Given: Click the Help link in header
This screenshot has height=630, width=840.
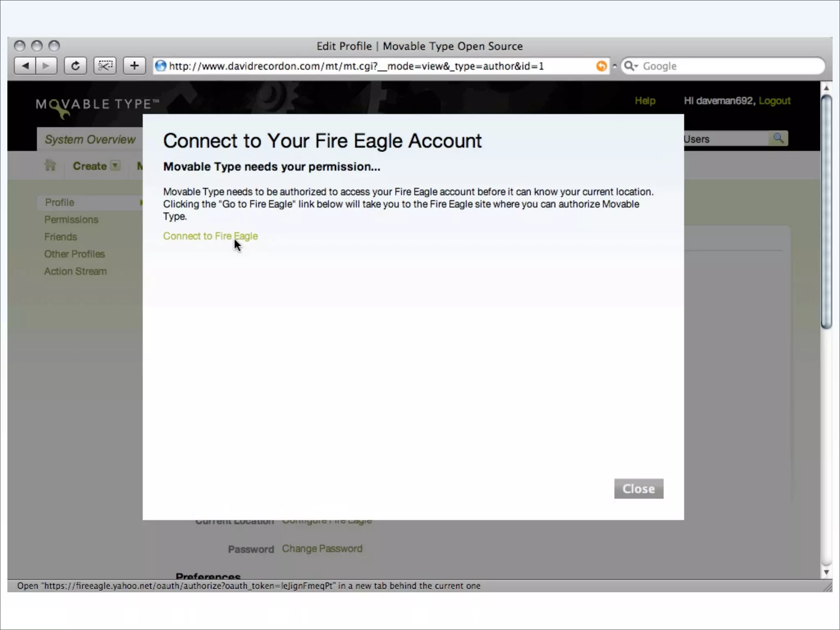Looking at the screenshot, I should [x=645, y=101].
